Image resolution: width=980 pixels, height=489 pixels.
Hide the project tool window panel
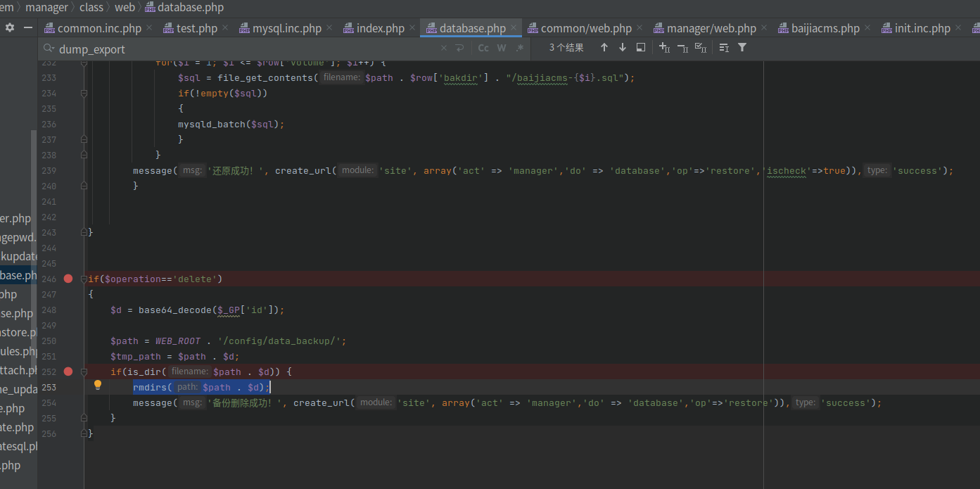[28, 27]
